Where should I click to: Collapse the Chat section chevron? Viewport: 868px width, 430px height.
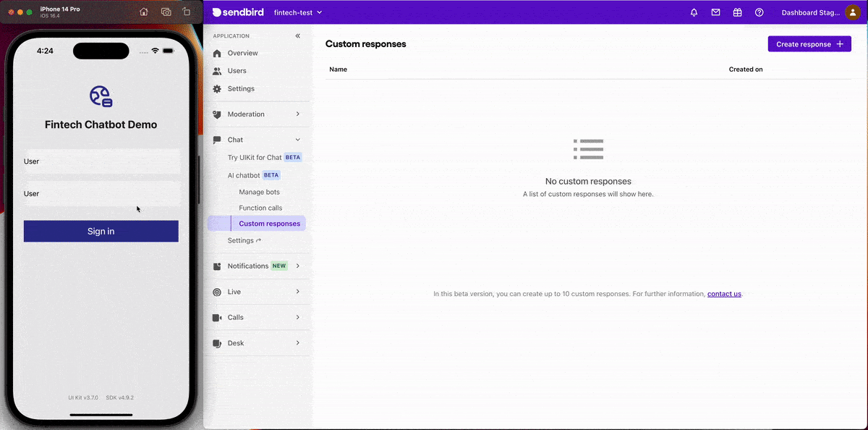tap(298, 140)
